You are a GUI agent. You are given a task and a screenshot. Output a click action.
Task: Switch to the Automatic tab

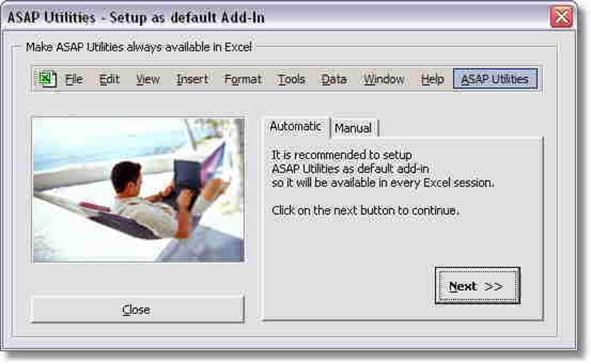point(295,127)
